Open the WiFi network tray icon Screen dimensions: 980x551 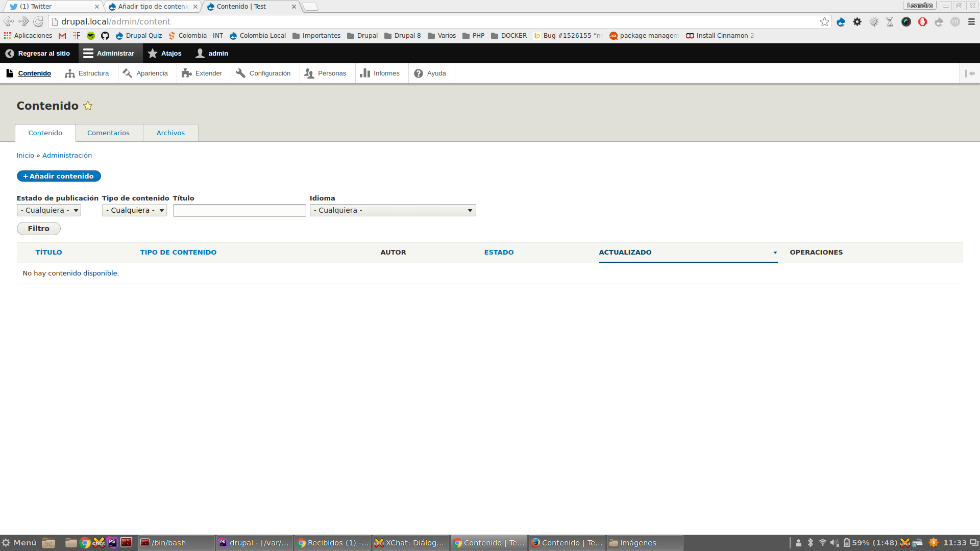[822, 543]
